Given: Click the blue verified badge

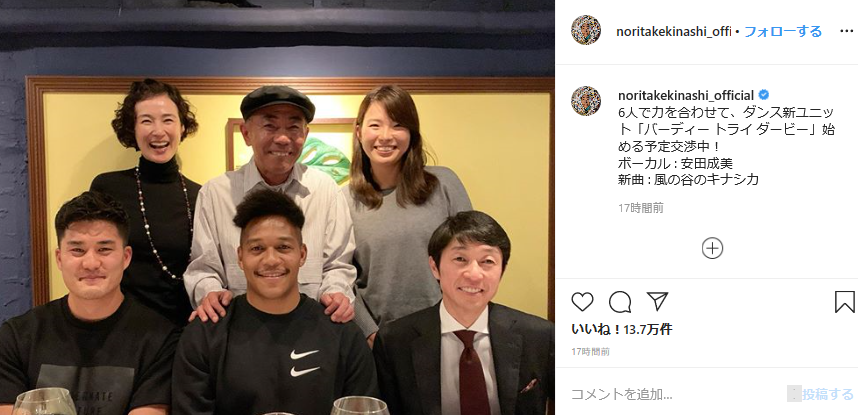Looking at the screenshot, I should [763, 95].
